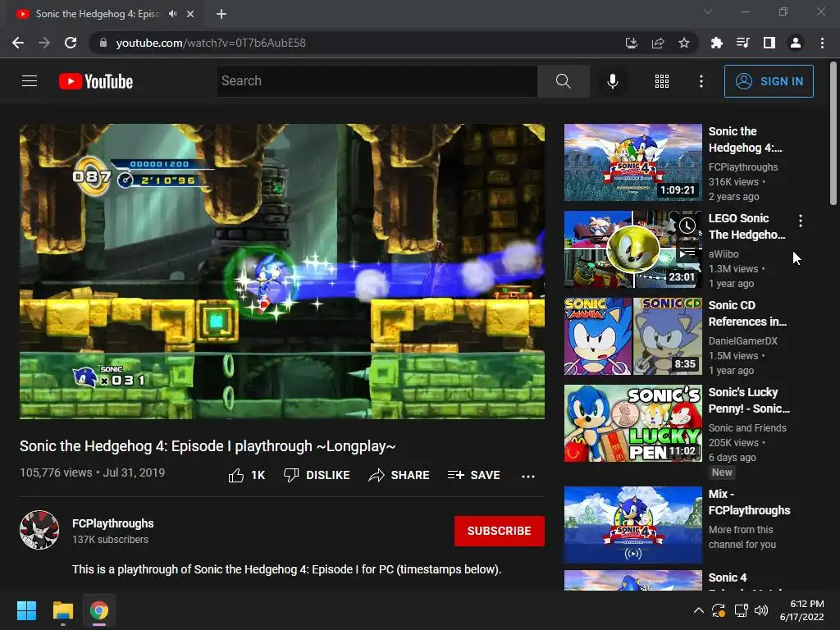The height and width of the screenshot is (630, 840).
Task: Open FCPlaythroughs channel avatar
Action: click(x=39, y=530)
